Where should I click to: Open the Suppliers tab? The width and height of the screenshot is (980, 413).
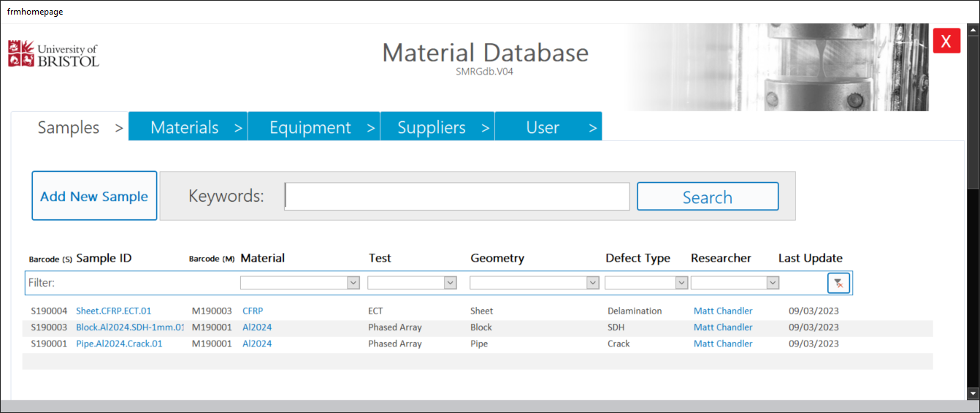tap(437, 127)
